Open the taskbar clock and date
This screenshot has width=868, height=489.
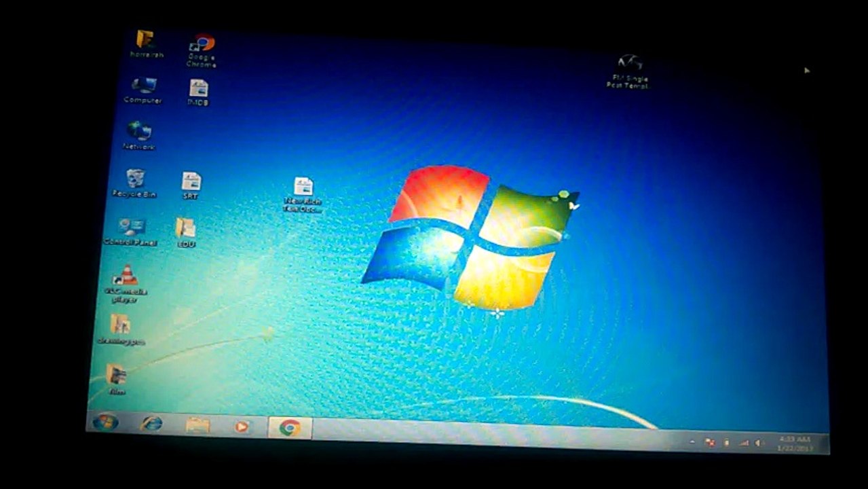(x=796, y=444)
